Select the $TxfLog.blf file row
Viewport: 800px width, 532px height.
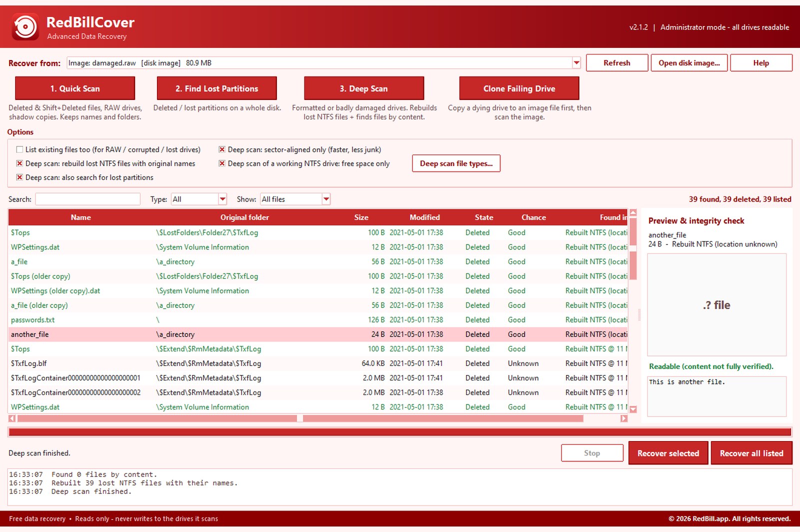(318, 363)
